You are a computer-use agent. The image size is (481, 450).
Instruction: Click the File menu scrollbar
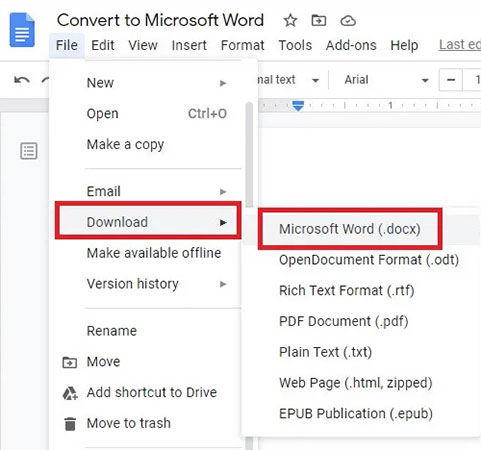point(249,155)
